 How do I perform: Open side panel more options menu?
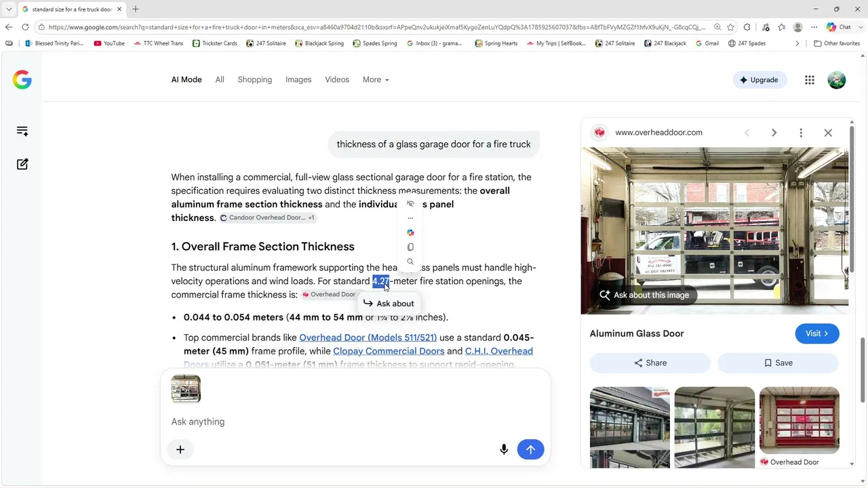tap(801, 133)
